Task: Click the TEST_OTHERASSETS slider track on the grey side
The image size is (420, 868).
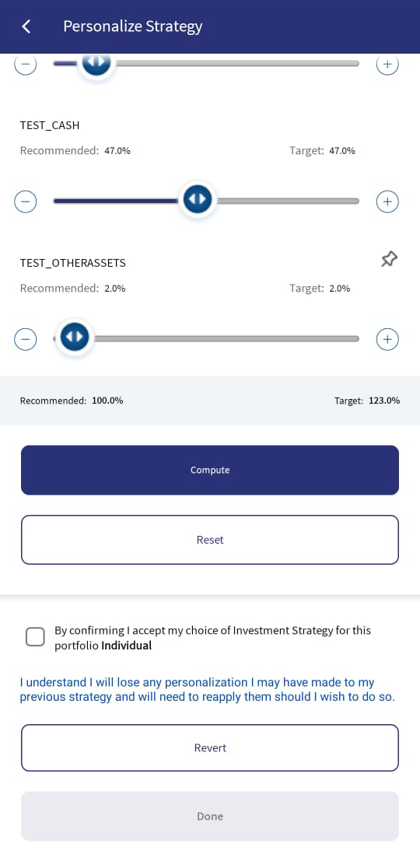Action: (x=226, y=339)
